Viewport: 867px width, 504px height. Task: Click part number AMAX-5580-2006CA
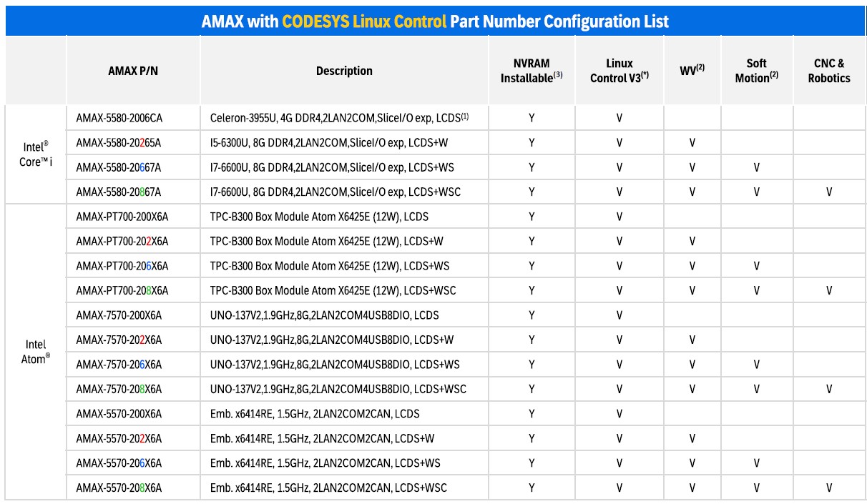click(119, 118)
